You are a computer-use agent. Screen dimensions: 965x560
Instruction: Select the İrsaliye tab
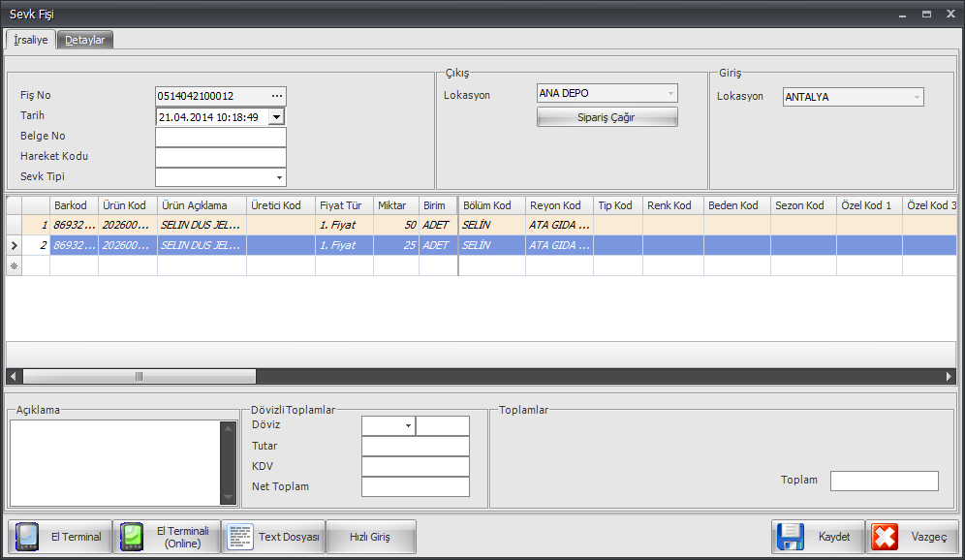click(x=30, y=40)
